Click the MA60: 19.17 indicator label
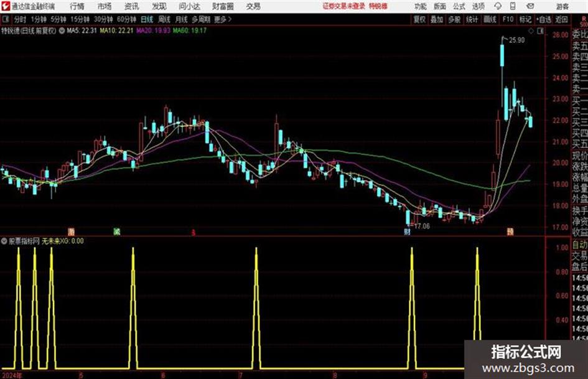 190,30
